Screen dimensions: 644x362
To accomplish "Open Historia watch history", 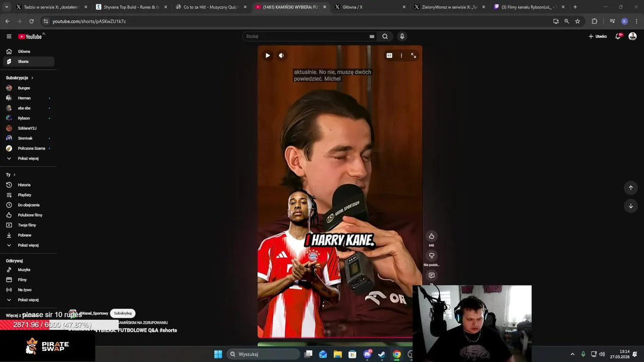I will [x=28, y=185].
